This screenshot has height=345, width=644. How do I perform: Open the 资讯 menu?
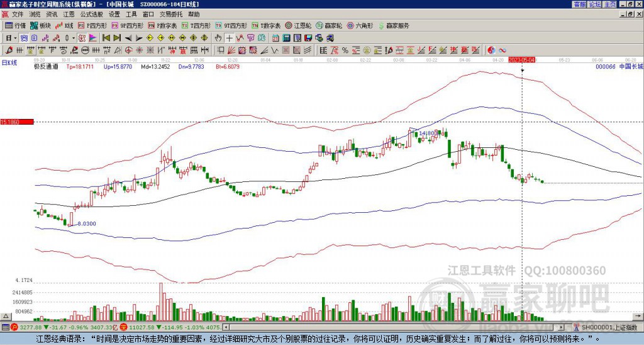[x=52, y=14]
